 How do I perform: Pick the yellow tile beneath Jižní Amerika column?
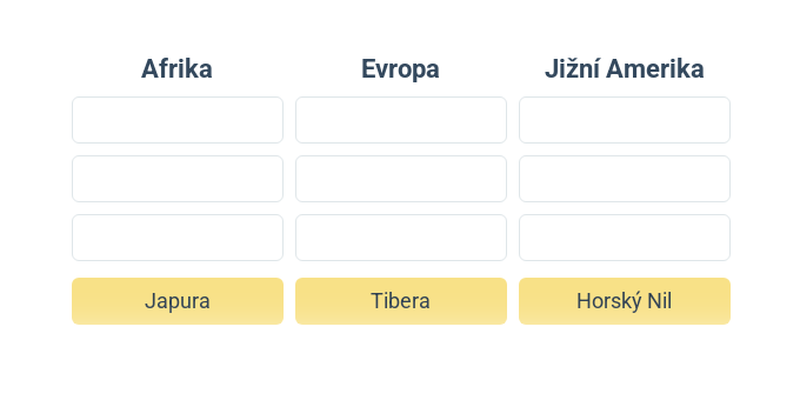(624, 301)
